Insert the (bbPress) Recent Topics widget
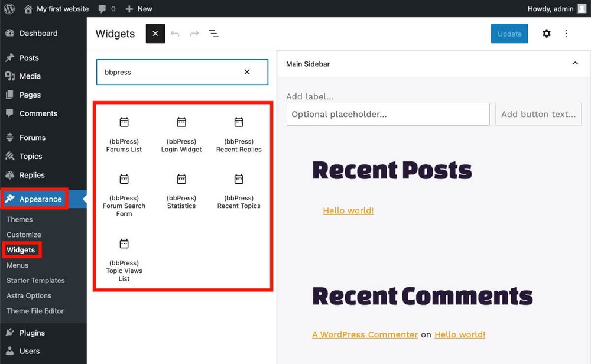 pos(239,191)
